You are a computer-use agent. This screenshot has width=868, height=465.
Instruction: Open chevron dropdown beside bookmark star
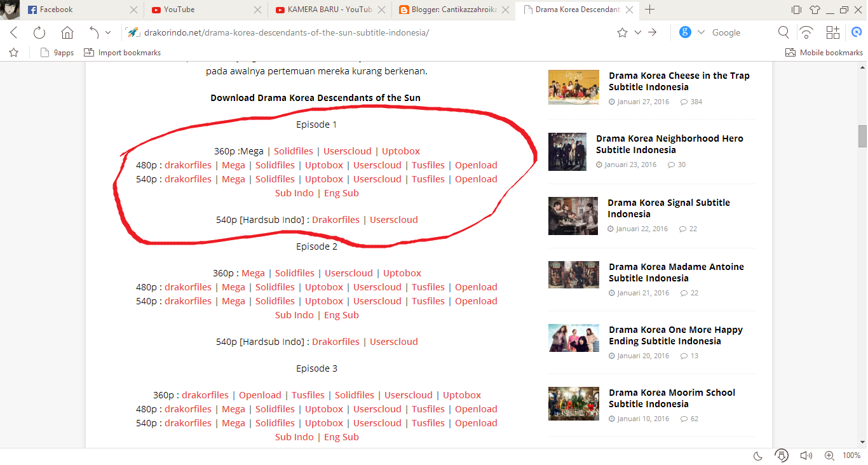[638, 32]
